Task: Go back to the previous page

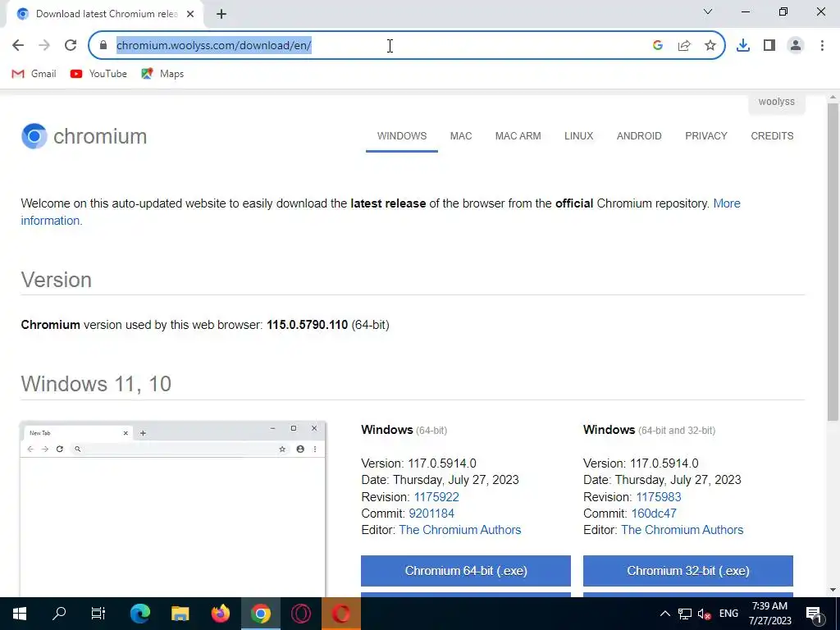Action: (18, 45)
